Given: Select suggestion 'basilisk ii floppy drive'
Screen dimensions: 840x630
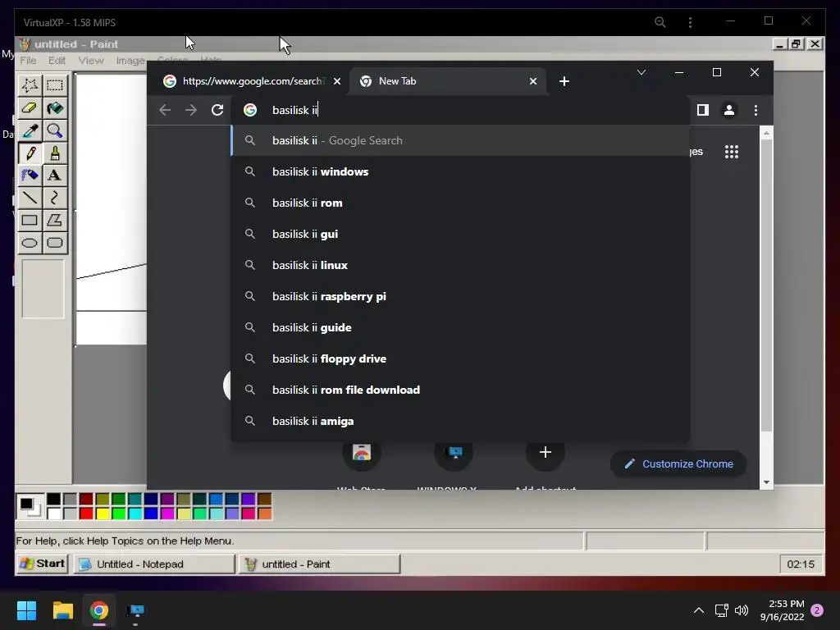Looking at the screenshot, I should pyautogui.click(x=460, y=358).
